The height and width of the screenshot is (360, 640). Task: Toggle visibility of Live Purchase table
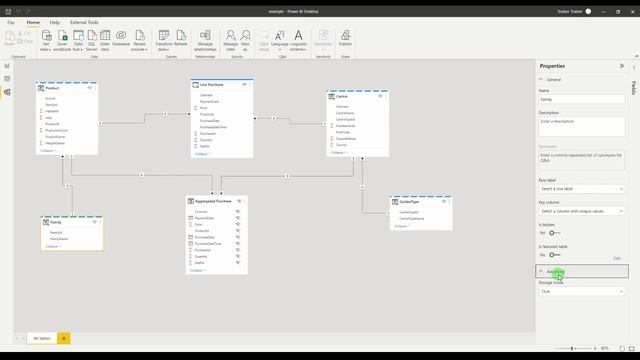click(244, 84)
